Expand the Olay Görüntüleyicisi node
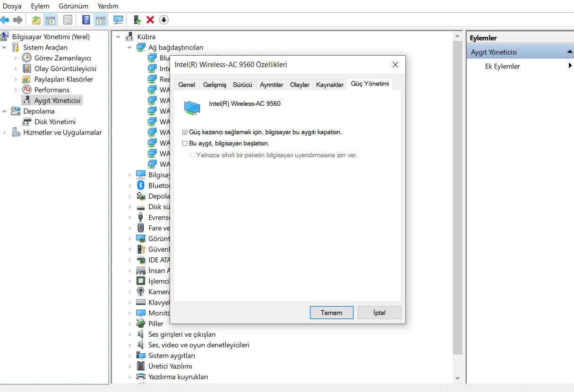This screenshot has width=574, height=392. (16, 68)
